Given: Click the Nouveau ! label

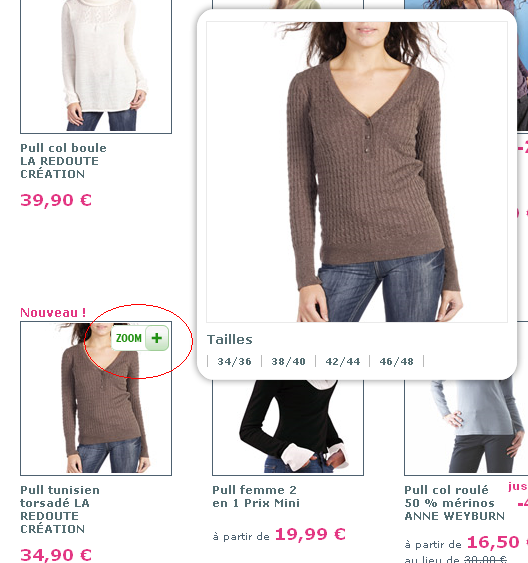Looking at the screenshot, I should (x=53, y=312).
